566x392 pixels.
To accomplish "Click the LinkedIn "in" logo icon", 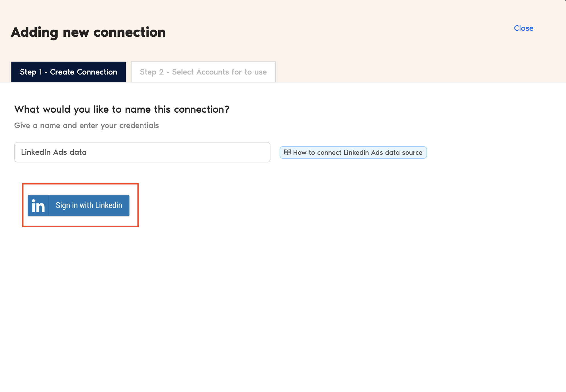I will [38, 205].
